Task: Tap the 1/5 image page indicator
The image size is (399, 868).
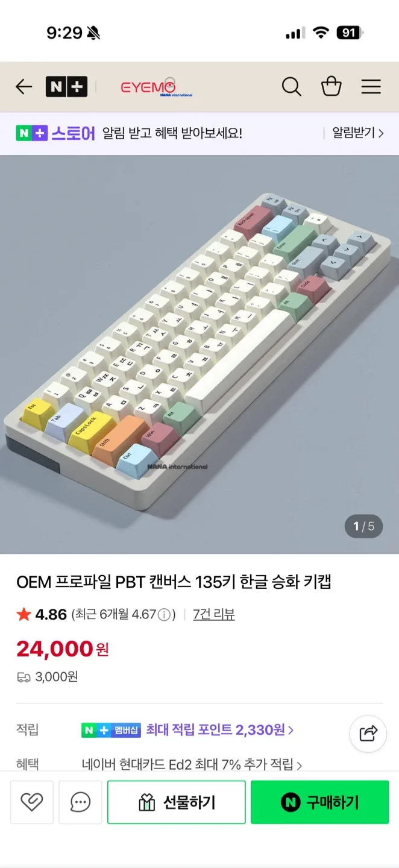Action: pos(363,526)
